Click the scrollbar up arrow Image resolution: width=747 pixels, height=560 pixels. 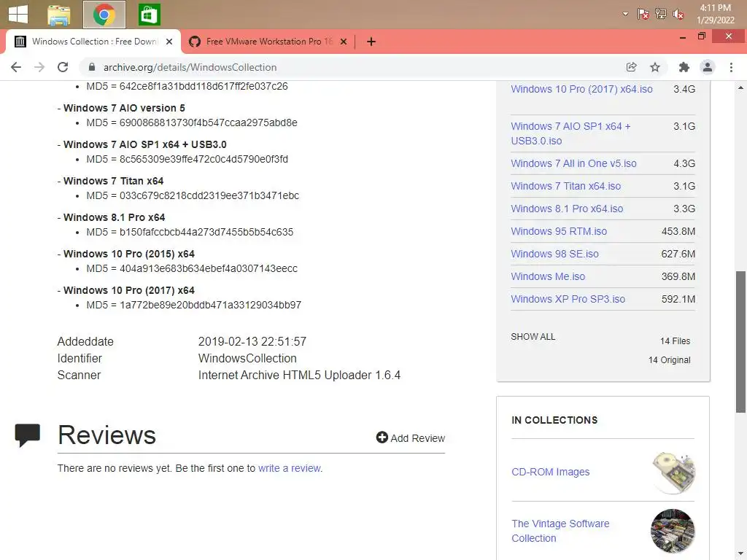pyautogui.click(x=741, y=87)
